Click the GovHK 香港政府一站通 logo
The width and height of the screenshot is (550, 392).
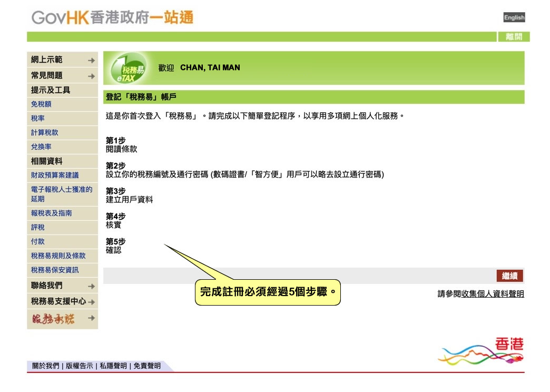pyautogui.click(x=112, y=17)
